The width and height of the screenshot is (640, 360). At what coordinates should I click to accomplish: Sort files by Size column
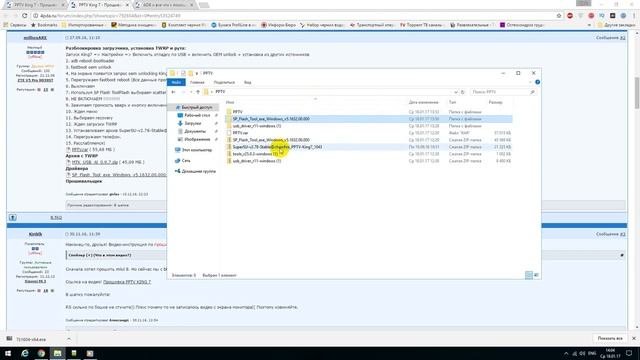pos(495,102)
